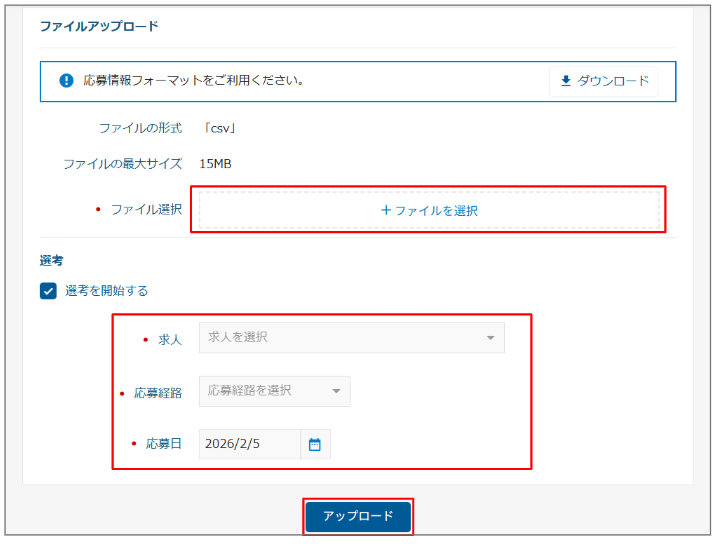The width and height of the screenshot is (719, 544).
Task: Click the 「csv」 file format value
Action: [x=219, y=128]
